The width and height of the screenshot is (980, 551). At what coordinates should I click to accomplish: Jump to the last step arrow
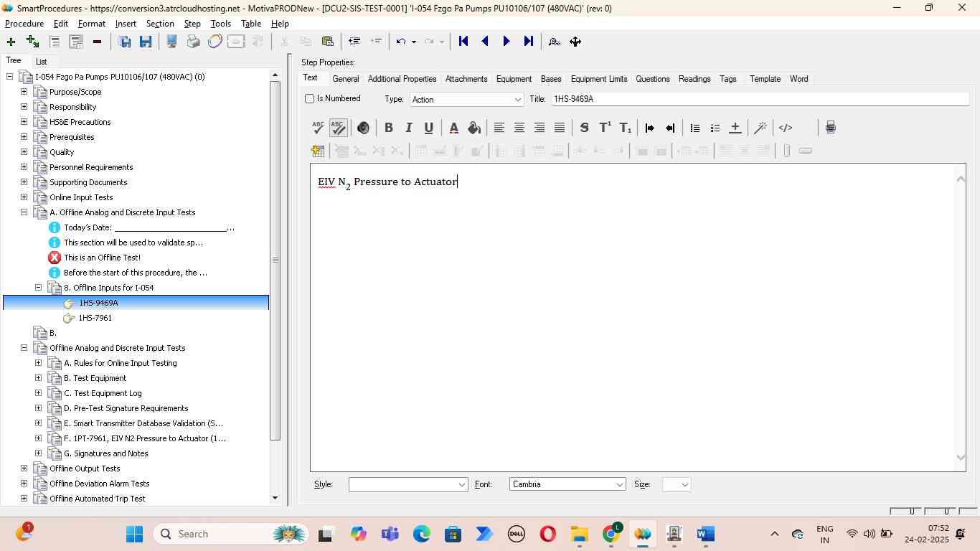click(x=528, y=42)
